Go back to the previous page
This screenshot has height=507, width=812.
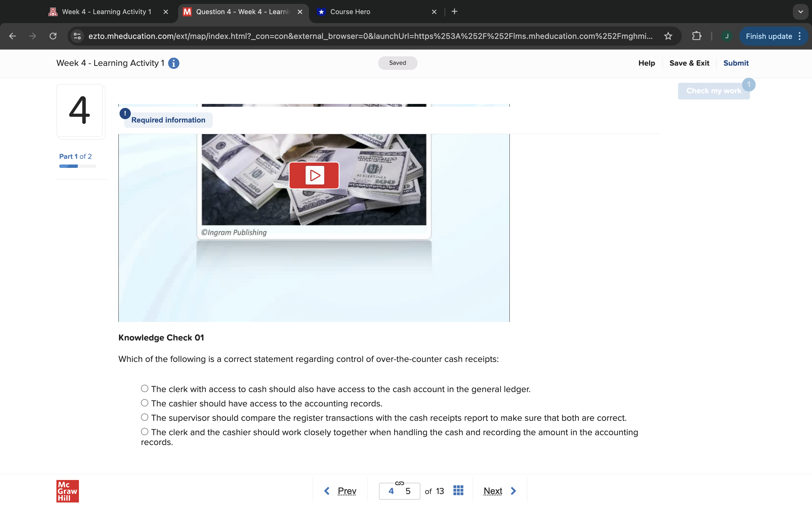tap(12, 36)
